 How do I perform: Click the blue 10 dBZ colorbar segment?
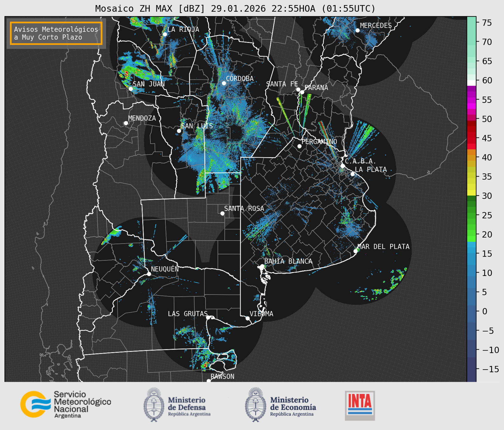(x=471, y=273)
